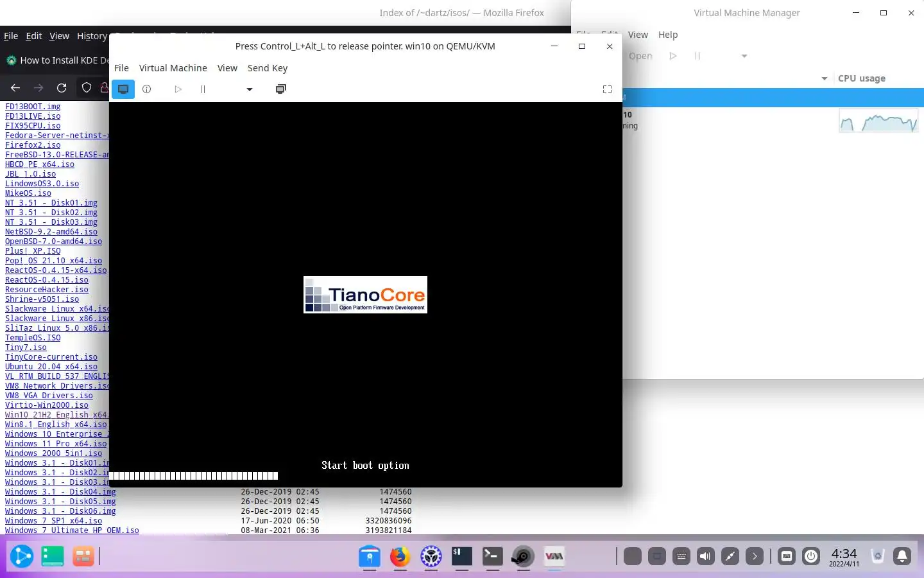
Task: Open Help menu in Virtual Machine Manager
Action: tap(668, 35)
